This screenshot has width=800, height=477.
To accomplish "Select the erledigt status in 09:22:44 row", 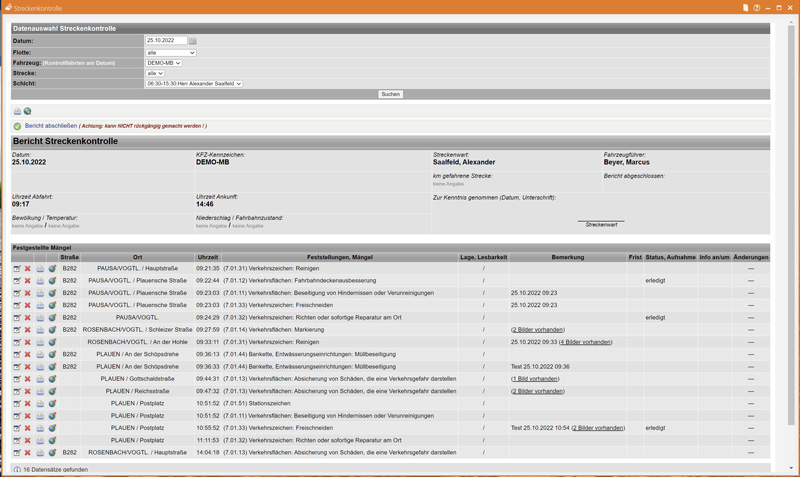I will [655, 281].
